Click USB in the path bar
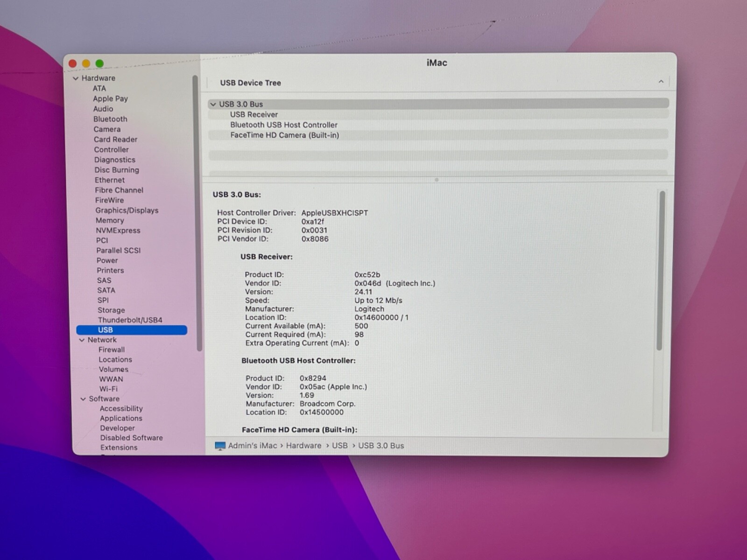 click(x=340, y=446)
